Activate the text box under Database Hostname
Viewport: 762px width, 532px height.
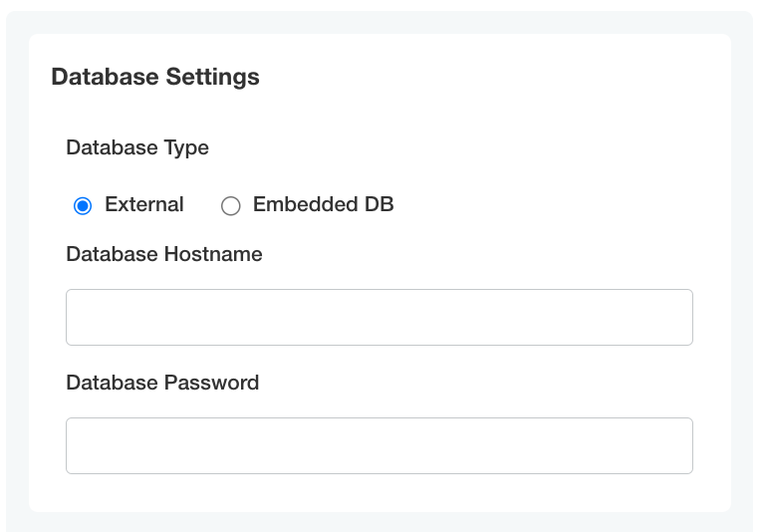point(379,318)
